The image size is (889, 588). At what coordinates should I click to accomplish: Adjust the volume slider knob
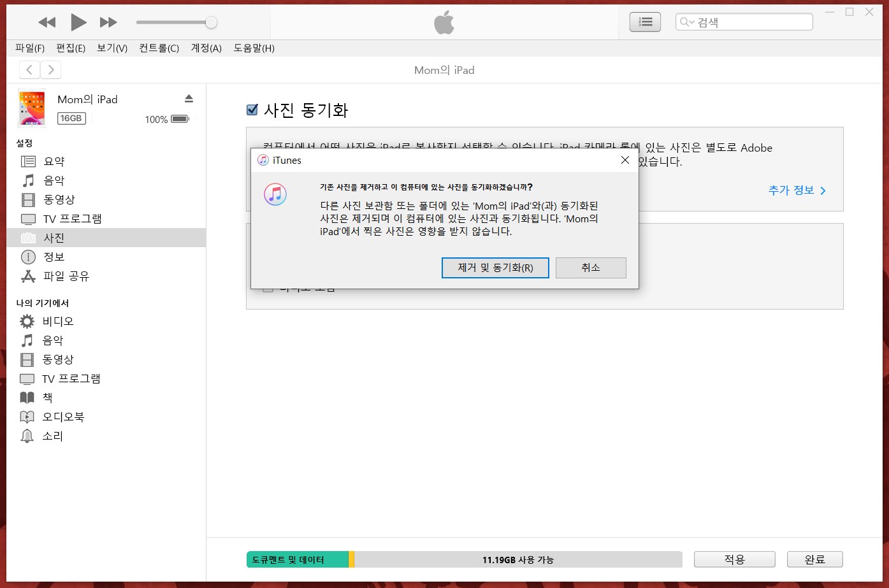211,22
